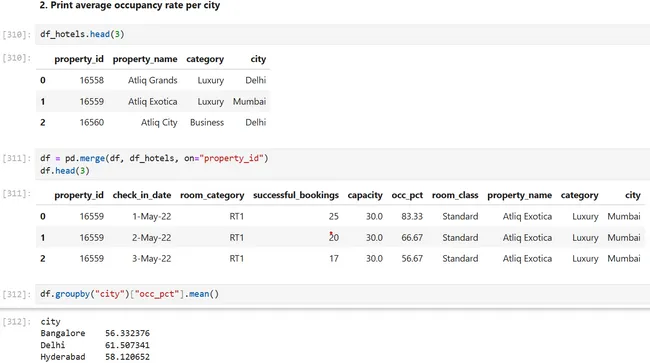Screen dimensions: 650x363
Task: Click '3-May-22' check-in date cell
Action: [151, 259]
